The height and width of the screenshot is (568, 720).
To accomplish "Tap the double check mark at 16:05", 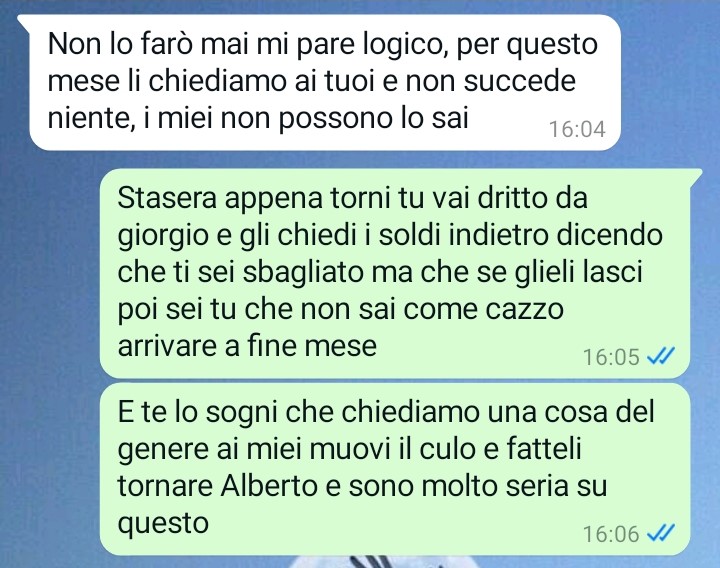I will [x=660, y=356].
